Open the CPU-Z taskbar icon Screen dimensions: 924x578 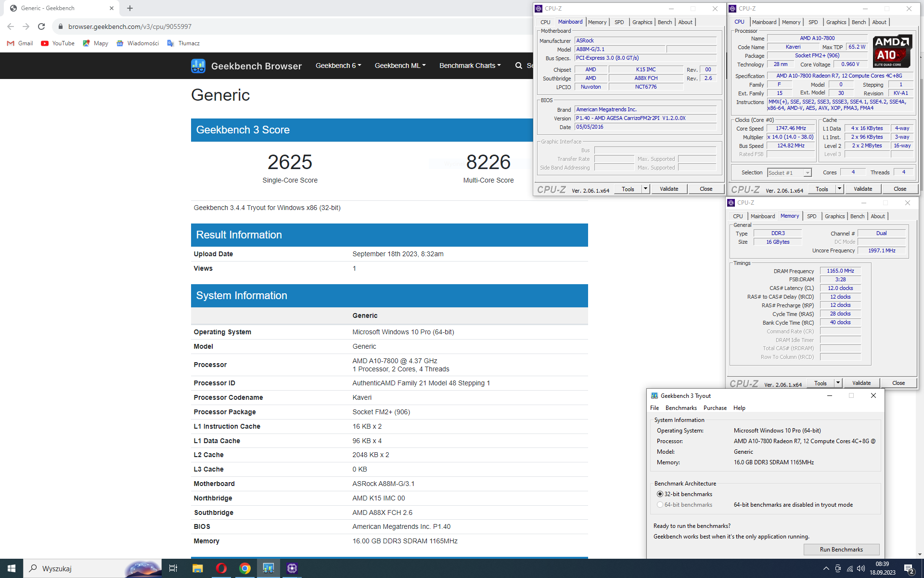(292, 568)
